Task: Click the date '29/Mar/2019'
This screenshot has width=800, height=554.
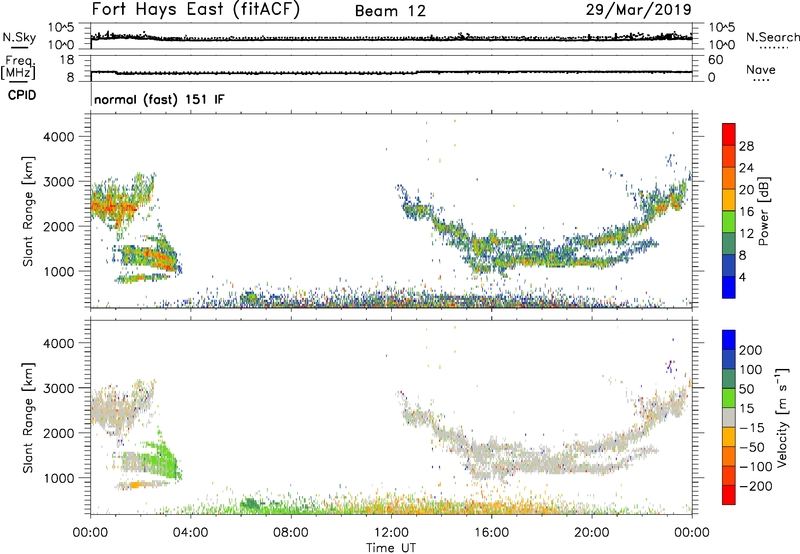Action: [x=639, y=9]
